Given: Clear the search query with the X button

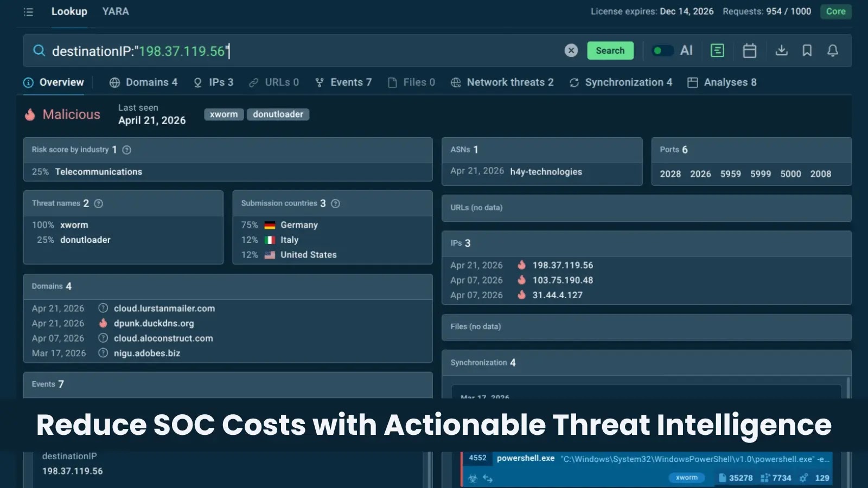Looking at the screenshot, I should [571, 50].
